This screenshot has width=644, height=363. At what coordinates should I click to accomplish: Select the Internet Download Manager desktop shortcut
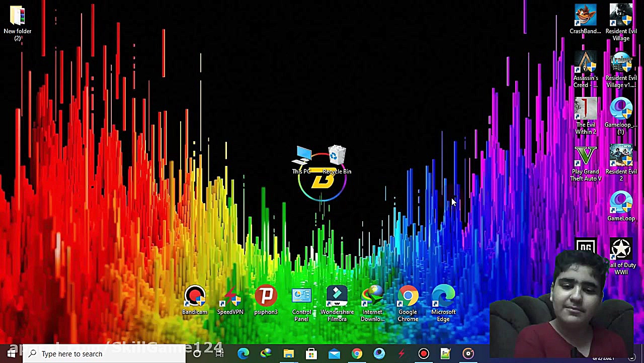(372, 304)
